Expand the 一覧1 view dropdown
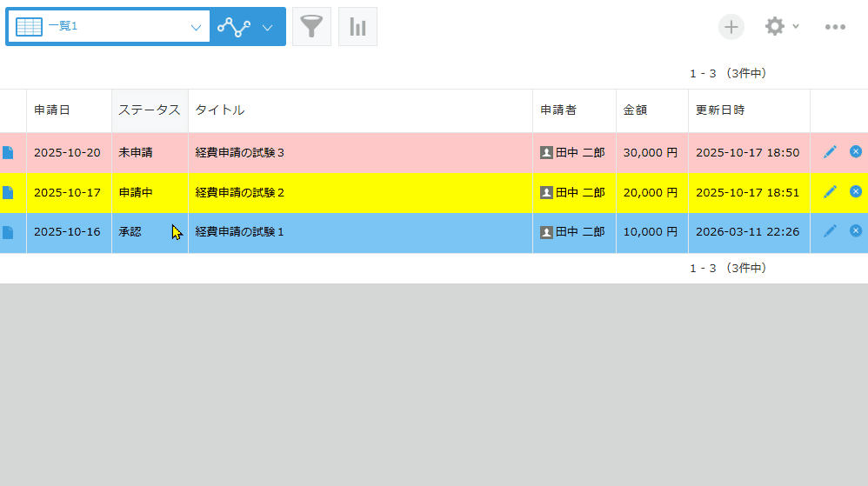868x486 pixels. [x=195, y=27]
